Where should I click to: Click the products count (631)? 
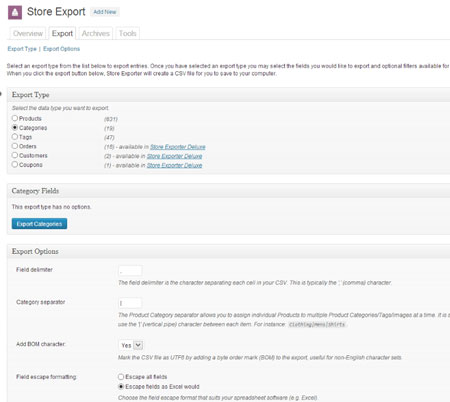(x=111, y=119)
